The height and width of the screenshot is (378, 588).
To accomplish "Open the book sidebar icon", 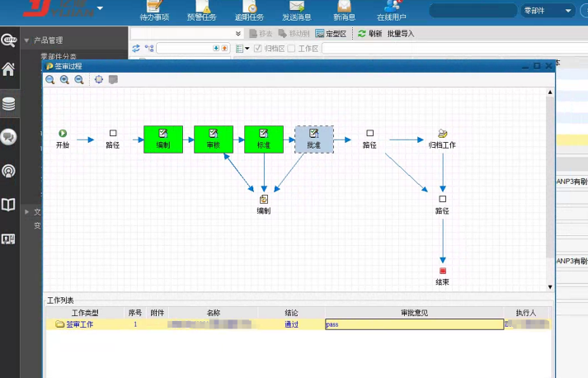I will [8, 205].
